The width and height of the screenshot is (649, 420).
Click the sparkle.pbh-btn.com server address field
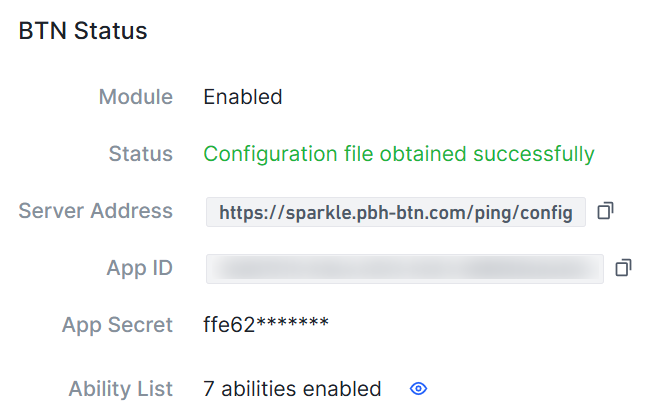point(396,212)
